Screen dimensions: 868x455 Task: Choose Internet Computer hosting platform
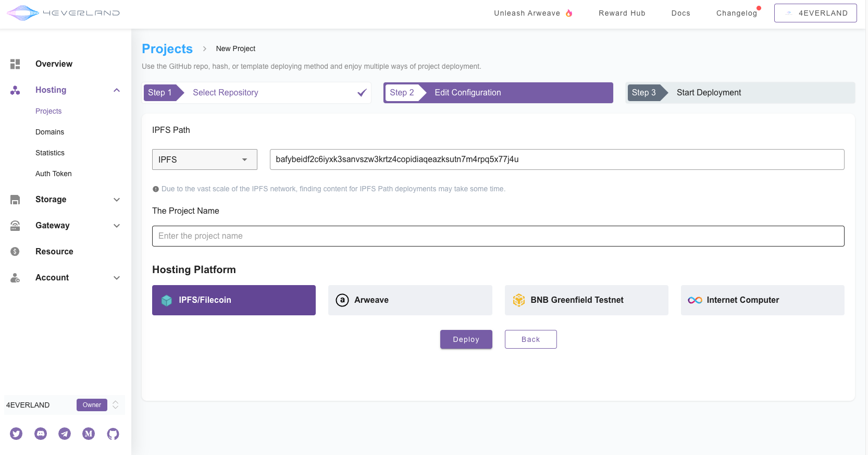(762, 300)
